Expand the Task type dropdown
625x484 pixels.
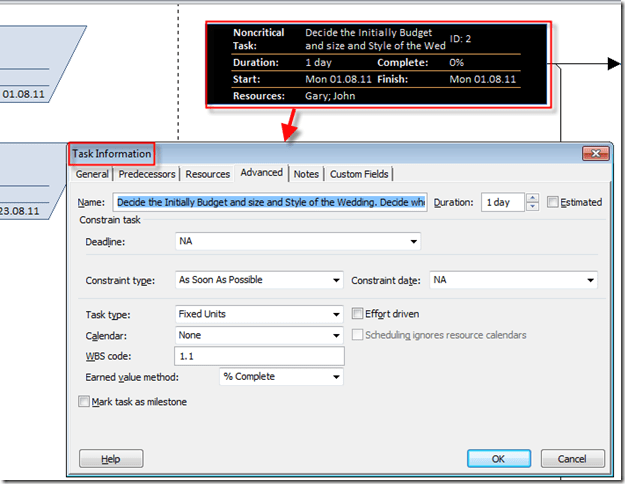click(336, 314)
